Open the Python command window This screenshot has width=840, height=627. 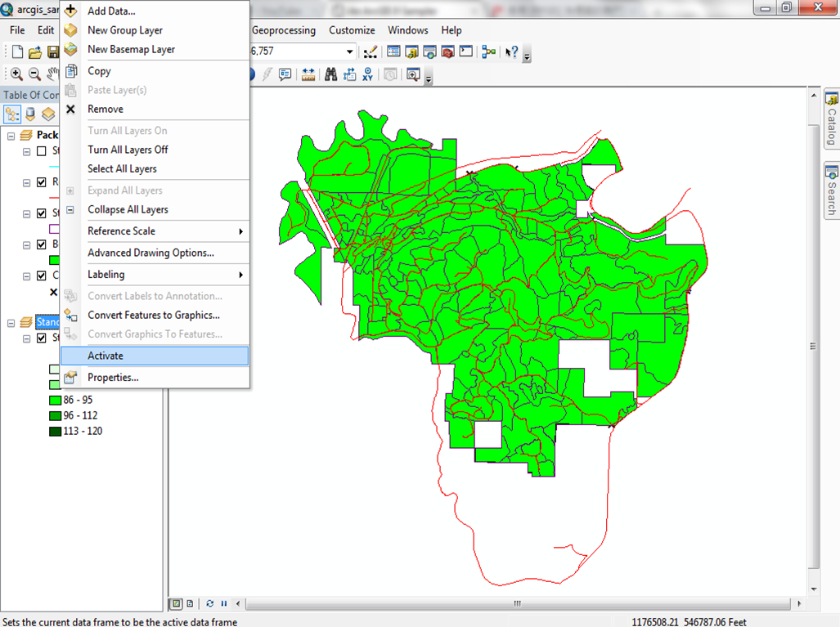click(x=466, y=52)
